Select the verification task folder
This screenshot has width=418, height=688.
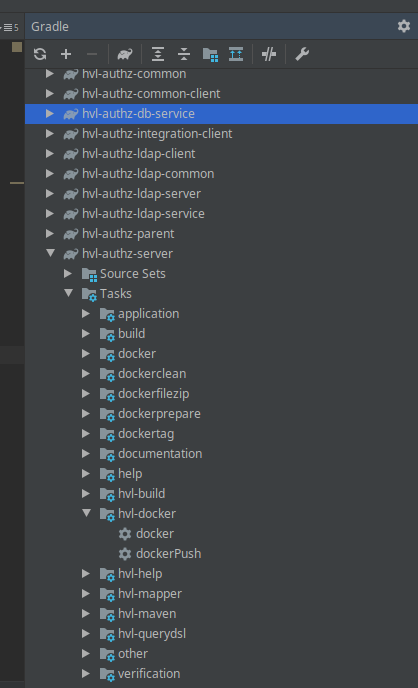coord(149,674)
